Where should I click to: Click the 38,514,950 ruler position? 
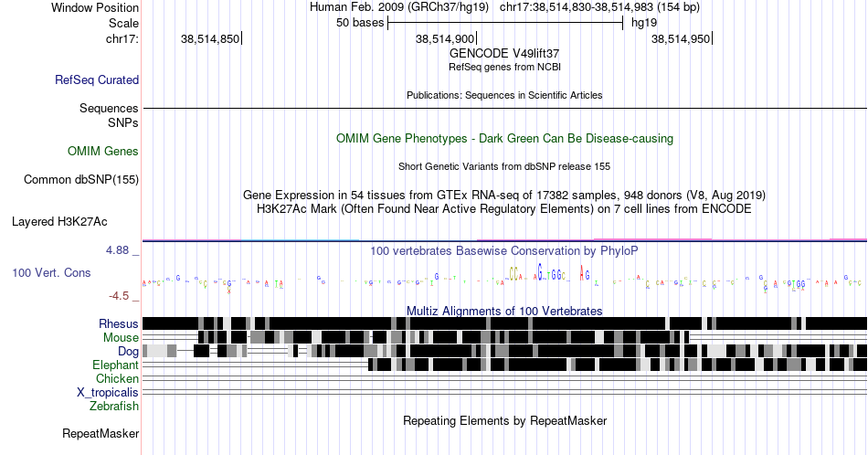click(x=681, y=38)
